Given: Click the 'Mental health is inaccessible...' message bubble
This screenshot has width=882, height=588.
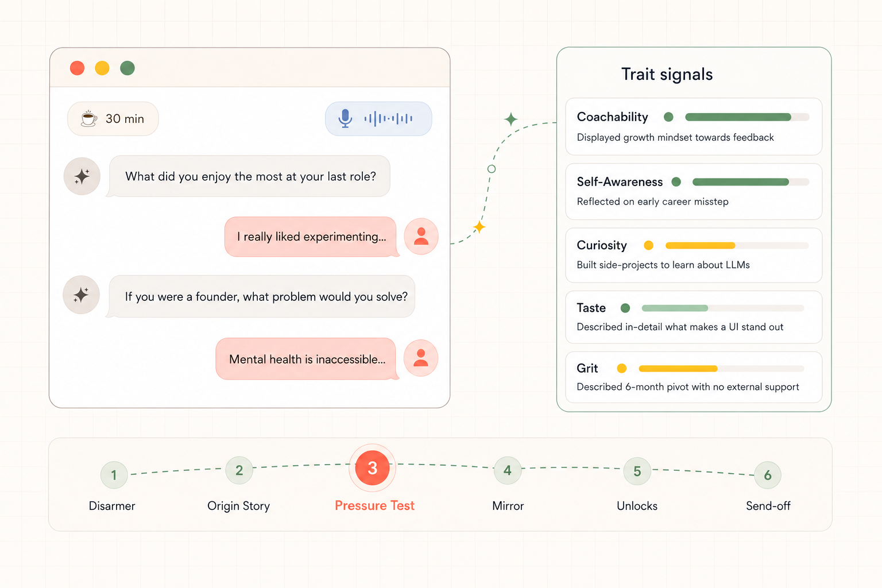Looking at the screenshot, I should click(x=306, y=359).
